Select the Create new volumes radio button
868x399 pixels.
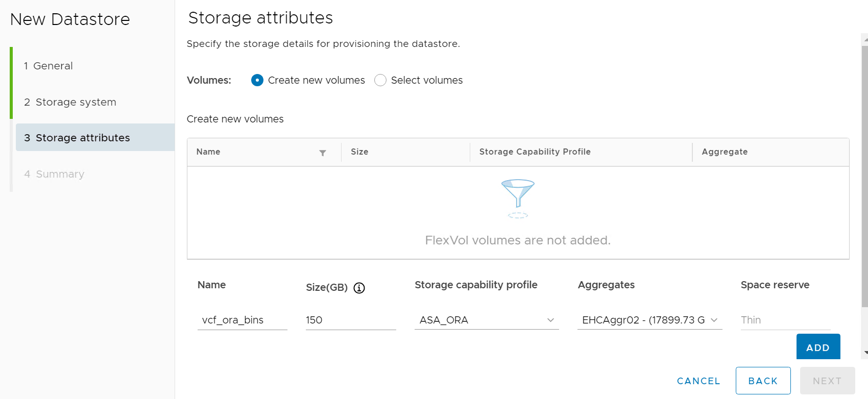tap(257, 80)
